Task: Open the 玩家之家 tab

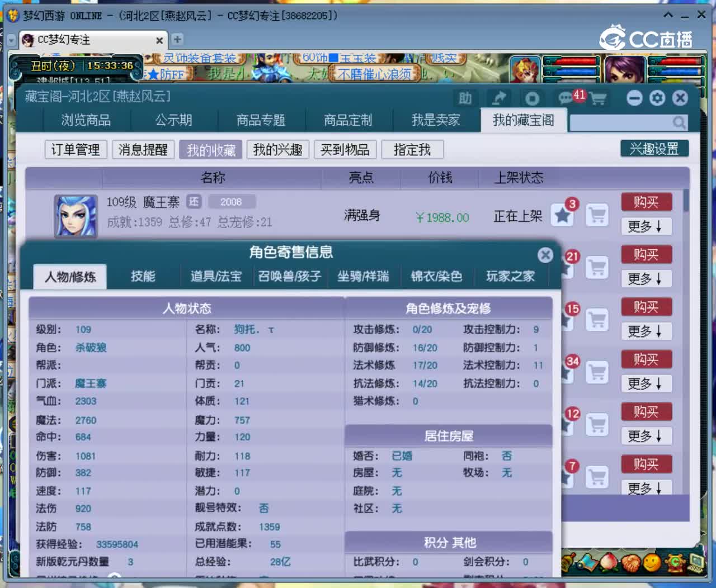Action: point(510,276)
